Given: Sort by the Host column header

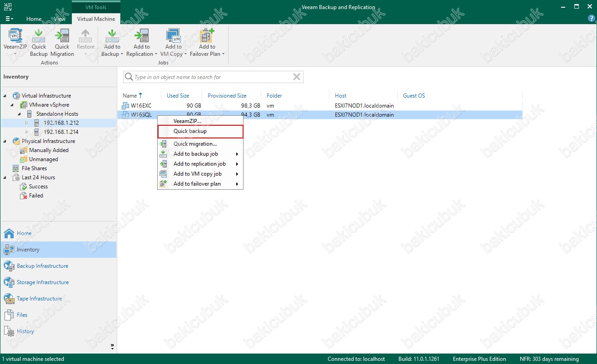Looking at the screenshot, I should pyautogui.click(x=341, y=96).
